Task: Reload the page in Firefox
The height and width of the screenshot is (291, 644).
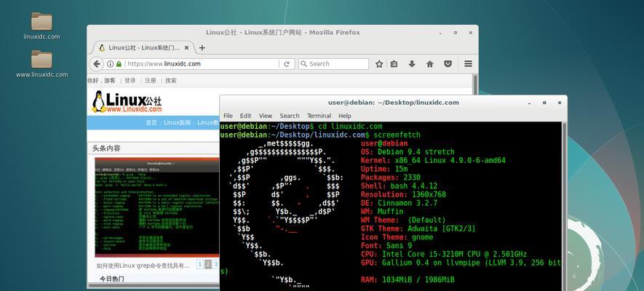Action: click(287, 64)
